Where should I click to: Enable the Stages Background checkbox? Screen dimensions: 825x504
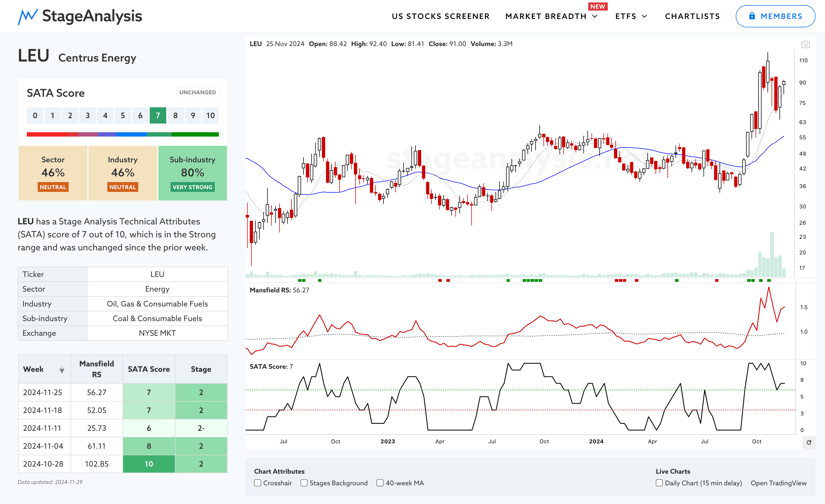[x=304, y=483]
